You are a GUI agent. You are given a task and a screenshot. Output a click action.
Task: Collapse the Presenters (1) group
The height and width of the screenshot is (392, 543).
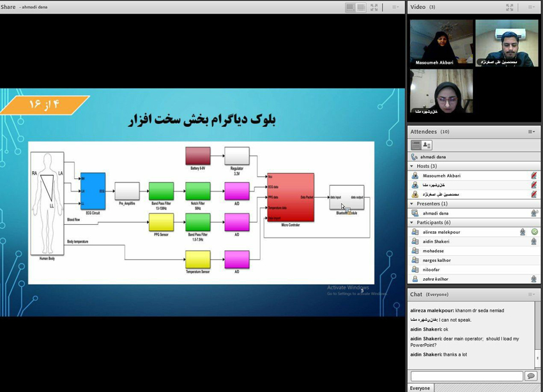tap(412, 204)
